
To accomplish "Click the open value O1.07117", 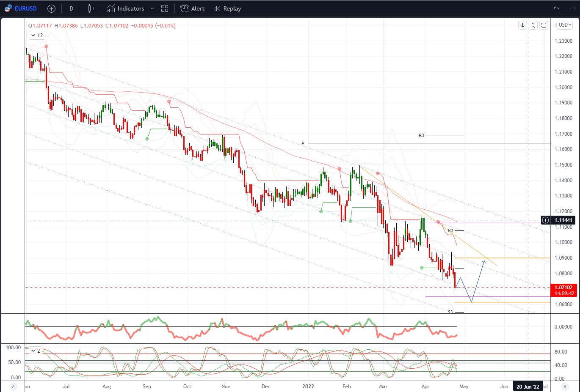I will [40, 26].
